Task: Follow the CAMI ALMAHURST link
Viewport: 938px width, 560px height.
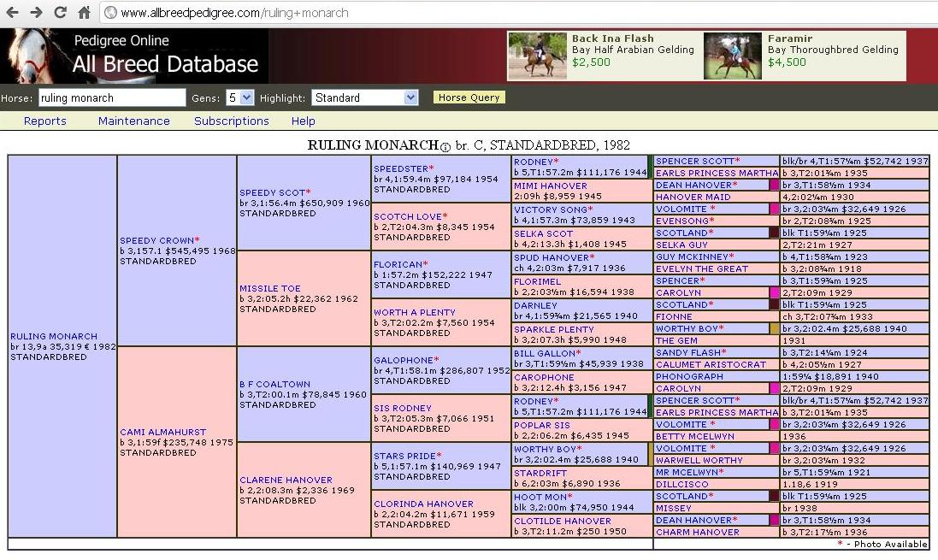Action: [x=162, y=433]
